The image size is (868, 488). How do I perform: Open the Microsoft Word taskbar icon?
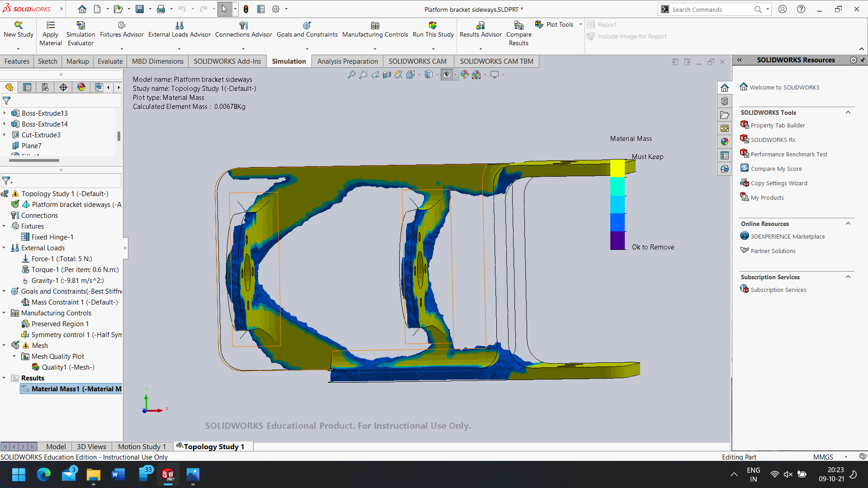click(118, 474)
